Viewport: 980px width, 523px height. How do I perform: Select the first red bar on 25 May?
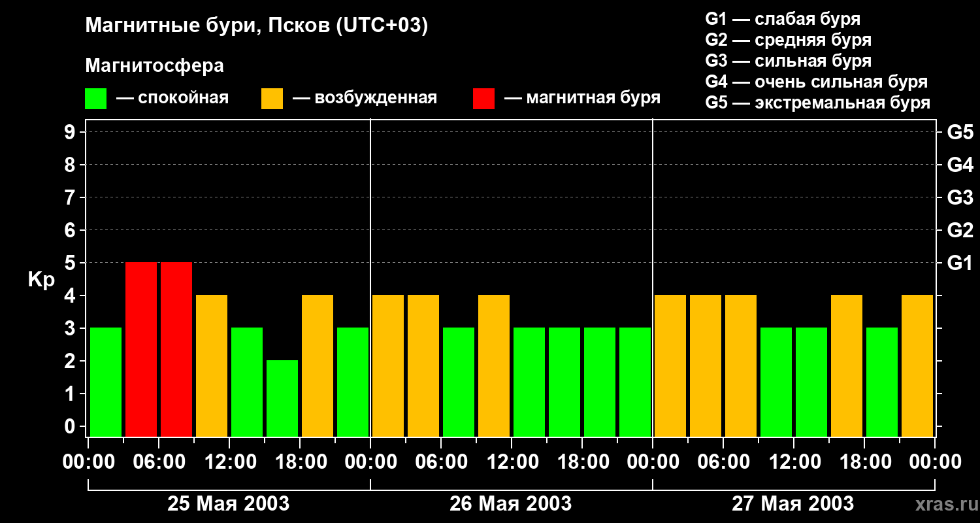point(141,349)
